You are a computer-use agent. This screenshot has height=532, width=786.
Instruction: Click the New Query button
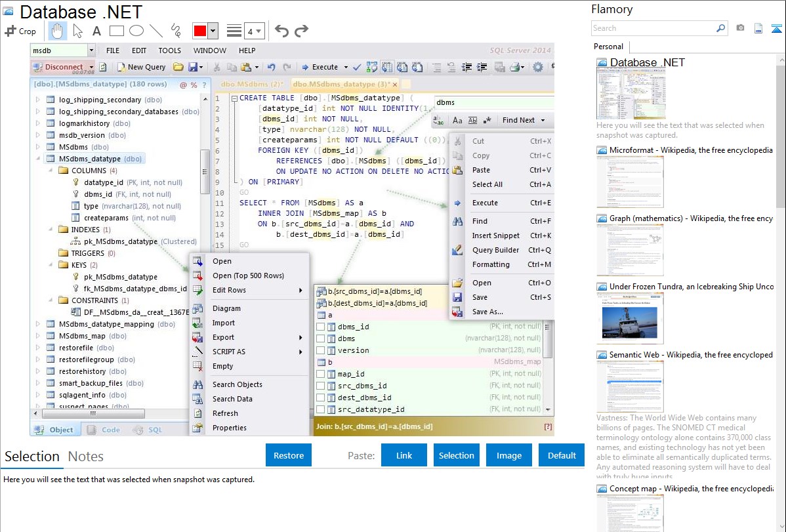click(141, 67)
